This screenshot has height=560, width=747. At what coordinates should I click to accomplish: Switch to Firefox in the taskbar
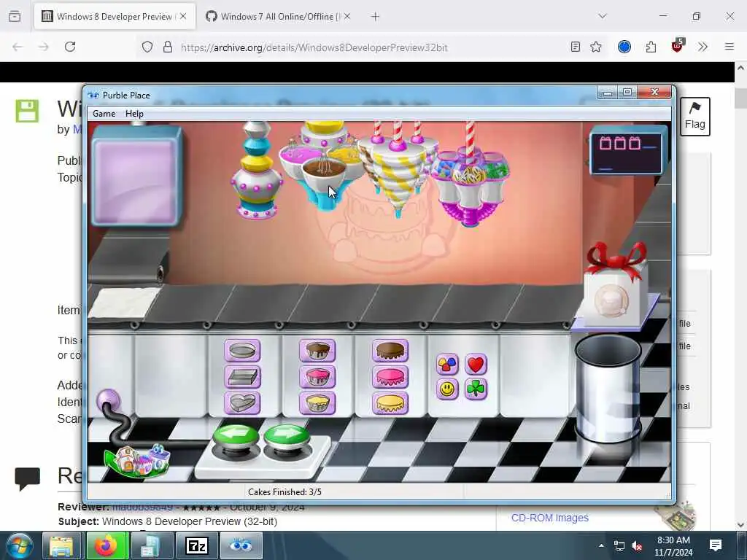click(x=107, y=545)
